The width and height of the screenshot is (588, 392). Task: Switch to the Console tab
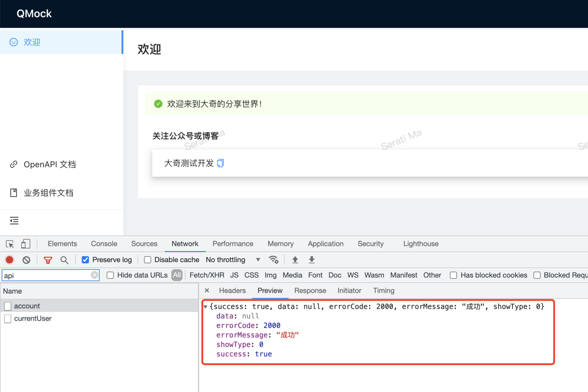(104, 244)
